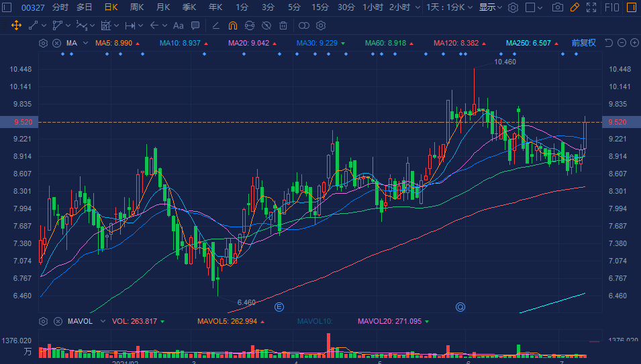The width and height of the screenshot is (641, 364).
Task: Switch to 分时 intraday tab
Action: 60,7
